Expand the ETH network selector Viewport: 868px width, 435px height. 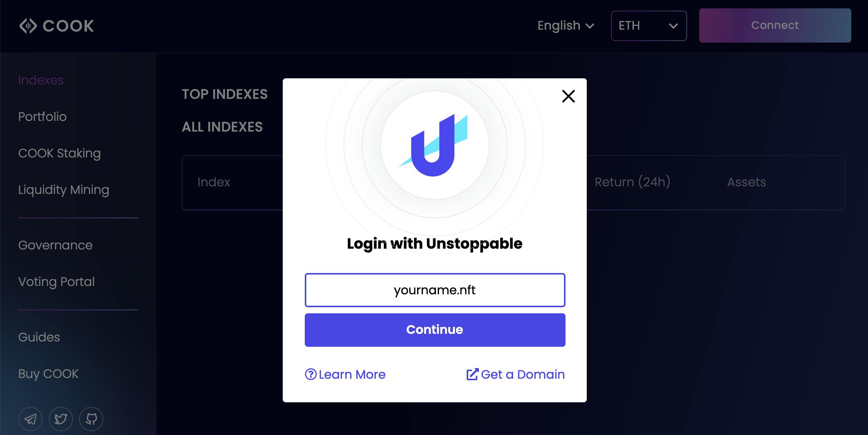[648, 25]
